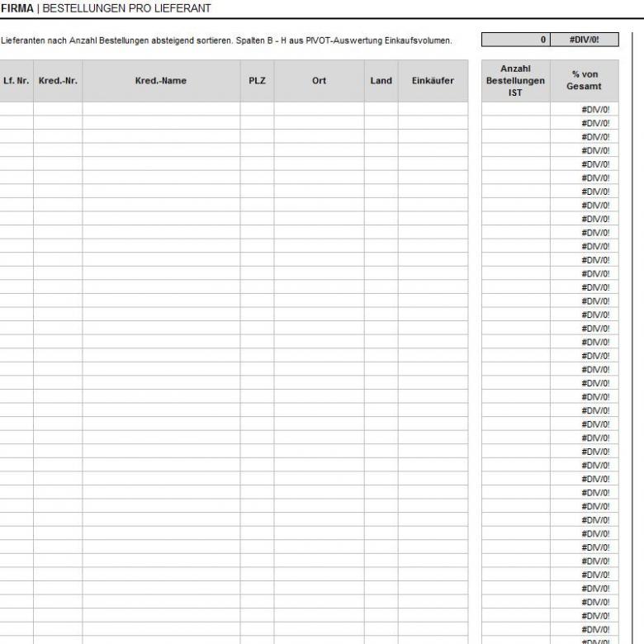Click first #DIV/0! cell under % von Gesamt

click(x=584, y=109)
